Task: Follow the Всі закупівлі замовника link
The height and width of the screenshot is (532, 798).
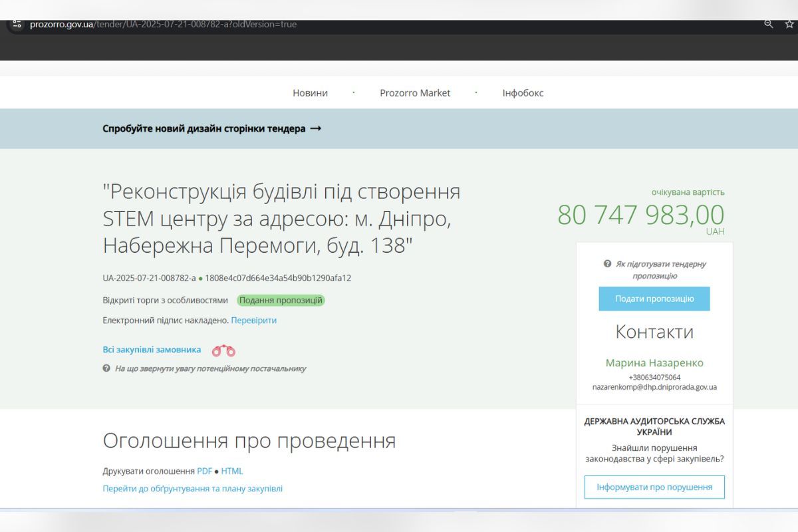Action: point(152,349)
